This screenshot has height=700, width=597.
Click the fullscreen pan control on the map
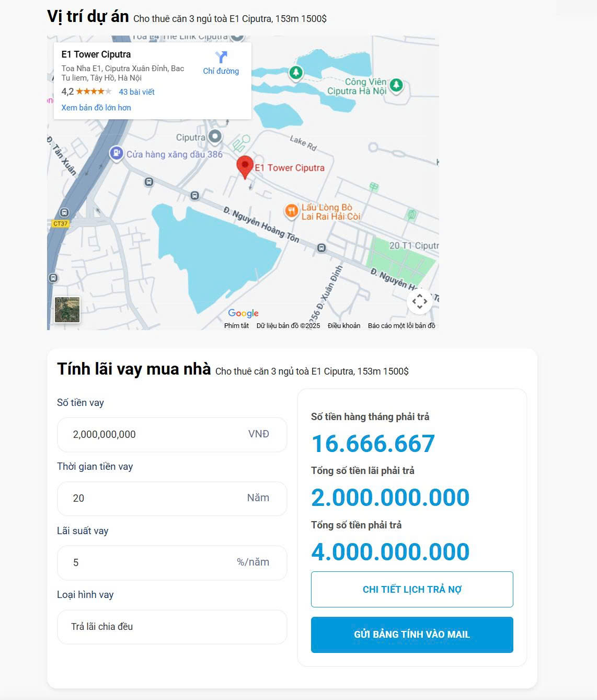pyautogui.click(x=420, y=301)
